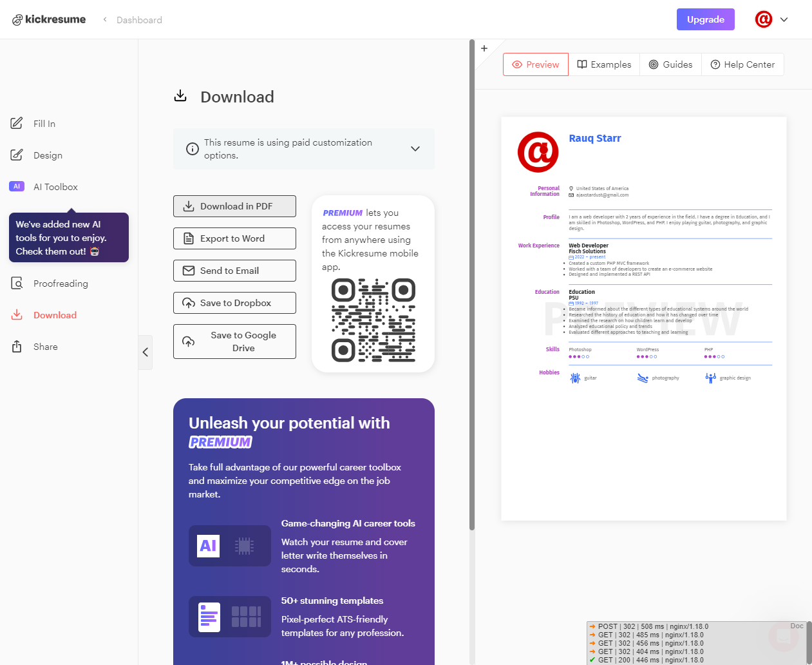Viewport: 812px width, 665px height.
Task: Click the 50+ stunning templates illustration
Action: (230, 617)
